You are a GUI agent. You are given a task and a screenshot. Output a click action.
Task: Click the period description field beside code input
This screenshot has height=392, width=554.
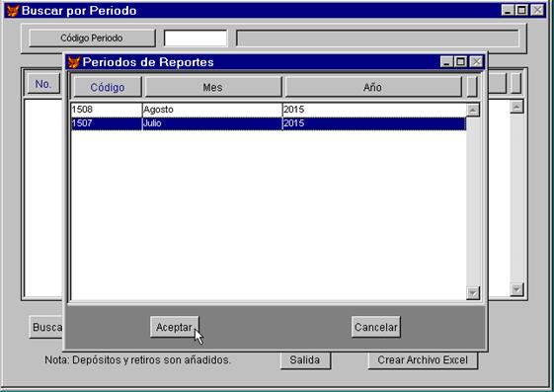coord(377,39)
